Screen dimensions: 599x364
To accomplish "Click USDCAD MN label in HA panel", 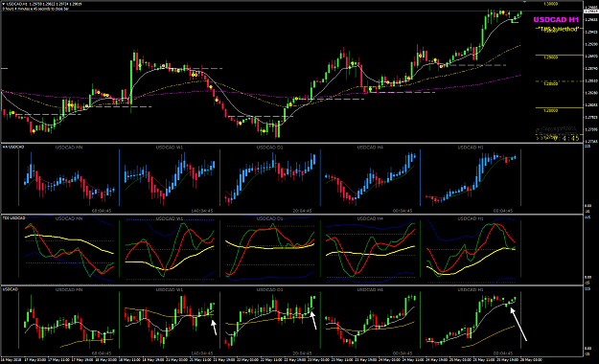I will [x=69, y=148].
